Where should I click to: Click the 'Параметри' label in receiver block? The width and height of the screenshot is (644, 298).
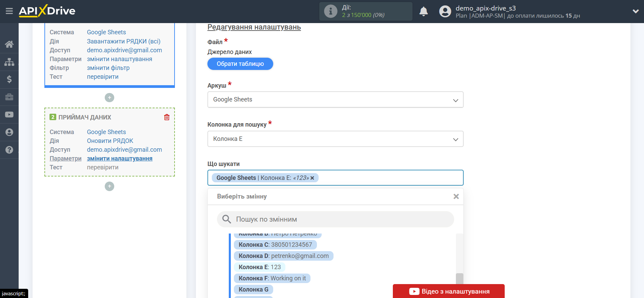[65, 159]
